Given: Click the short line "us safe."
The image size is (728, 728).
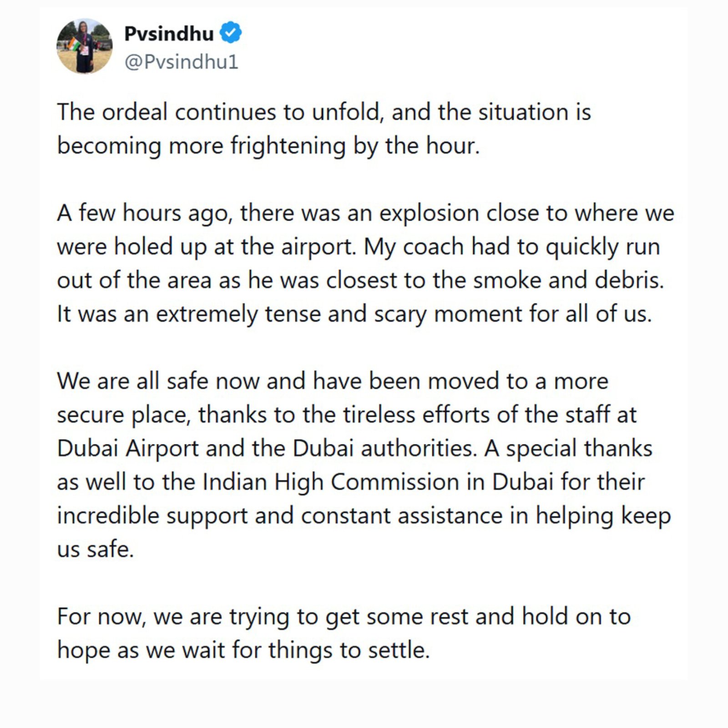Looking at the screenshot, I should click(96, 549).
